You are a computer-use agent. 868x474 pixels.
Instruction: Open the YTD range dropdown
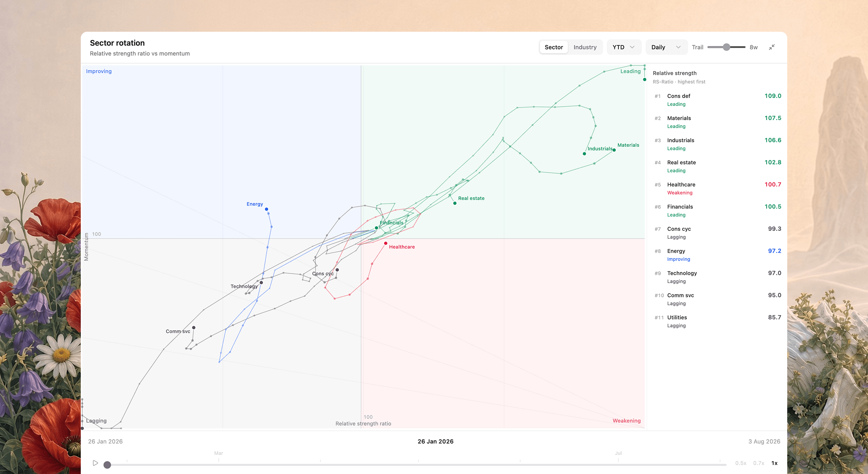pyautogui.click(x=624, y=47)
